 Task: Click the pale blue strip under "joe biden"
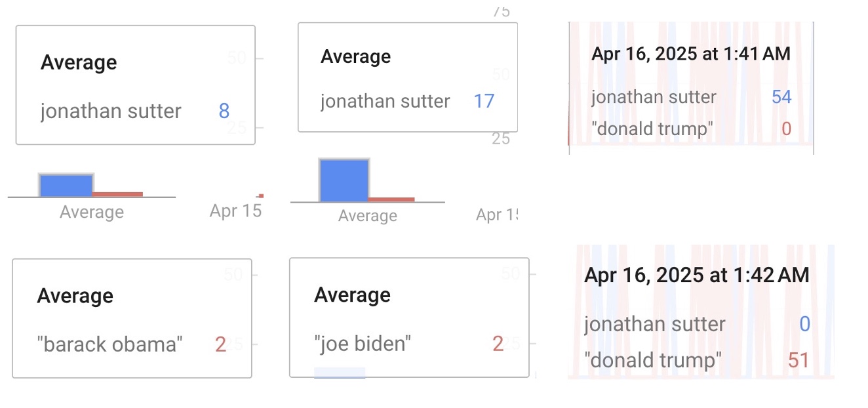click(340, 373)
